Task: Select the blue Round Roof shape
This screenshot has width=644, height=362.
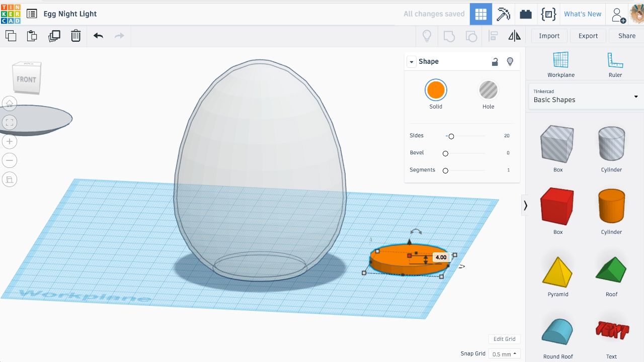Action: pyautogui.click(x=557, y=331)
